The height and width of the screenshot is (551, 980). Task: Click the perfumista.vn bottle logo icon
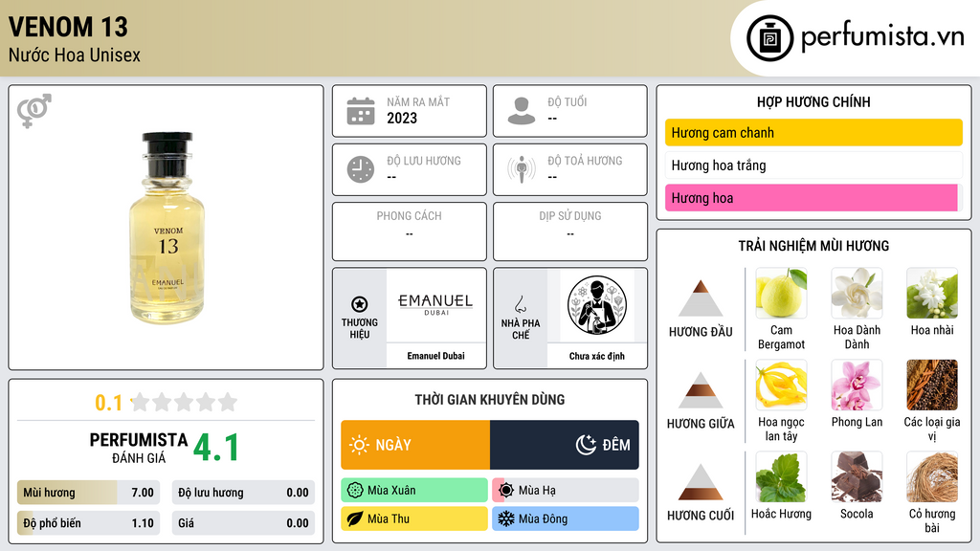point(769,38)
